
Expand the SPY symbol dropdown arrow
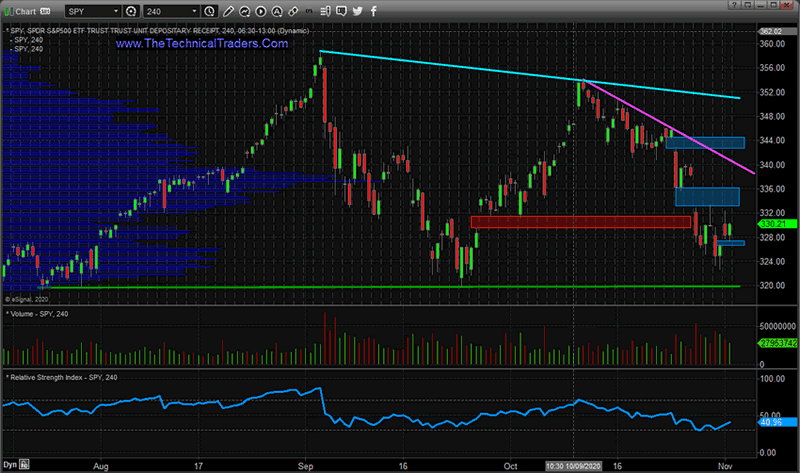pyautogui.click(x=116, y=11)
